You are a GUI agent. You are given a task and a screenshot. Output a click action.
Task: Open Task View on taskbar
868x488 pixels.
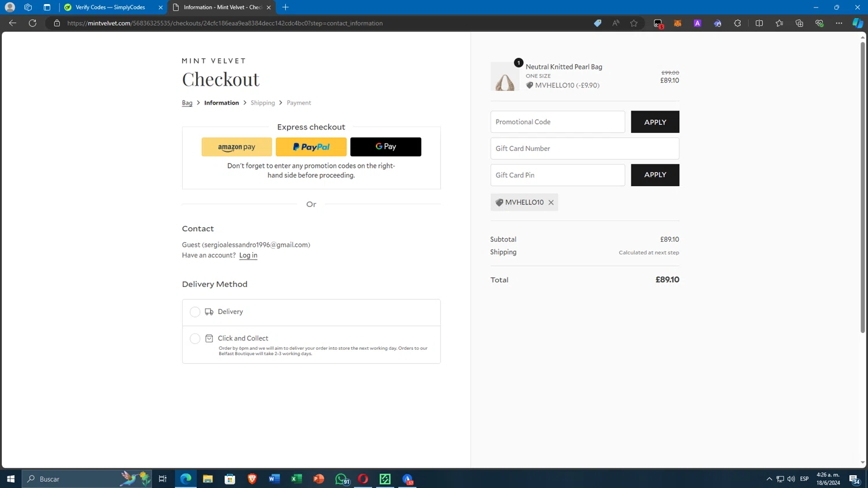point(163,479)
